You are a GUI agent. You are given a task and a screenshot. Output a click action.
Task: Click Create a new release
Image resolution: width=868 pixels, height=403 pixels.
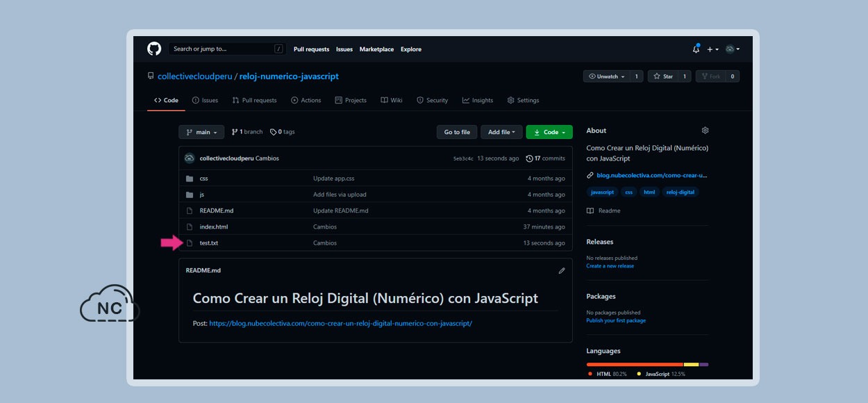coord(610,265)
